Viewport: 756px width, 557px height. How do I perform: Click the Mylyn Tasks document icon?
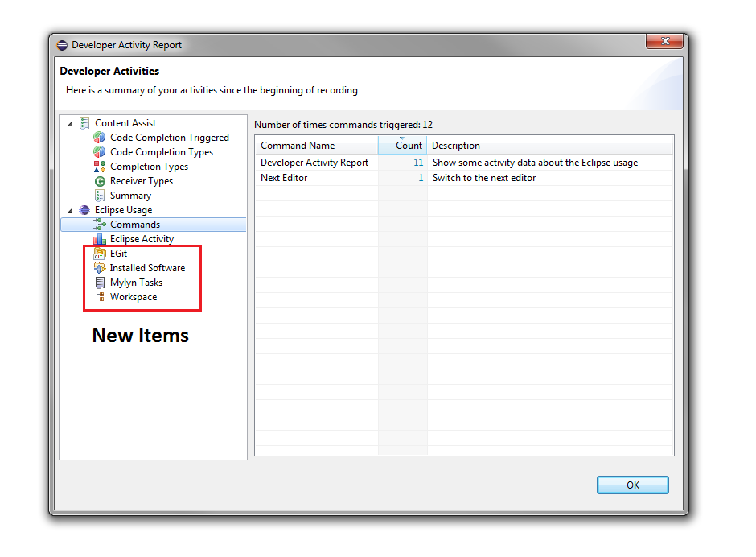100,283
